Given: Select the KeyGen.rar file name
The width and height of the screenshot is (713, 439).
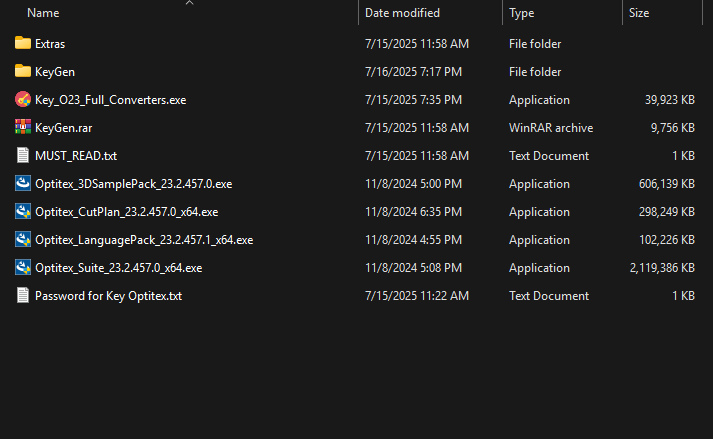Looking at the screenshot, I should point(64,128).
